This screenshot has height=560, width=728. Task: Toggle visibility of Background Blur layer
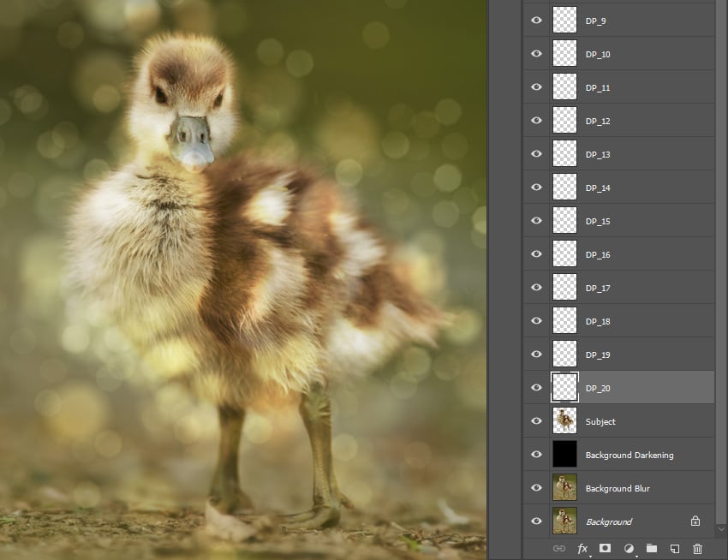[x=536, y=488]
